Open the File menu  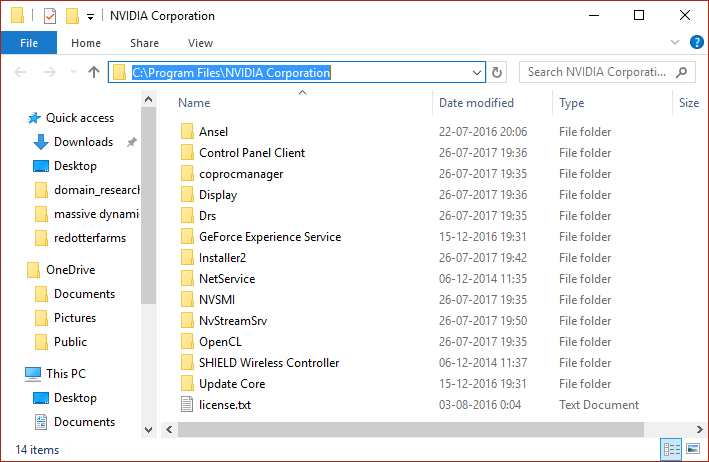pyautogui.click(x=29, y=43)
